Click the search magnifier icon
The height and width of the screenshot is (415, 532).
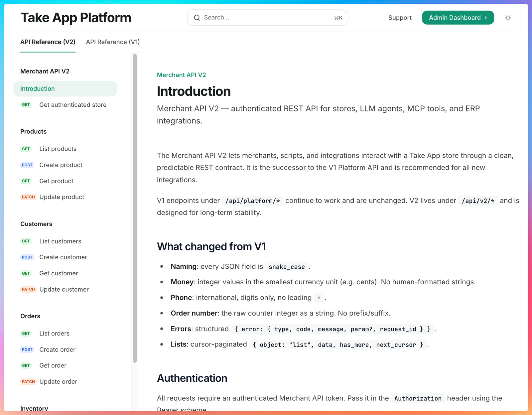197,18
